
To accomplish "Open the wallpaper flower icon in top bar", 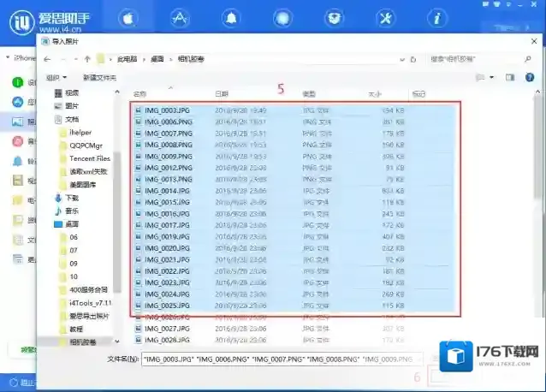I will 282,18.
